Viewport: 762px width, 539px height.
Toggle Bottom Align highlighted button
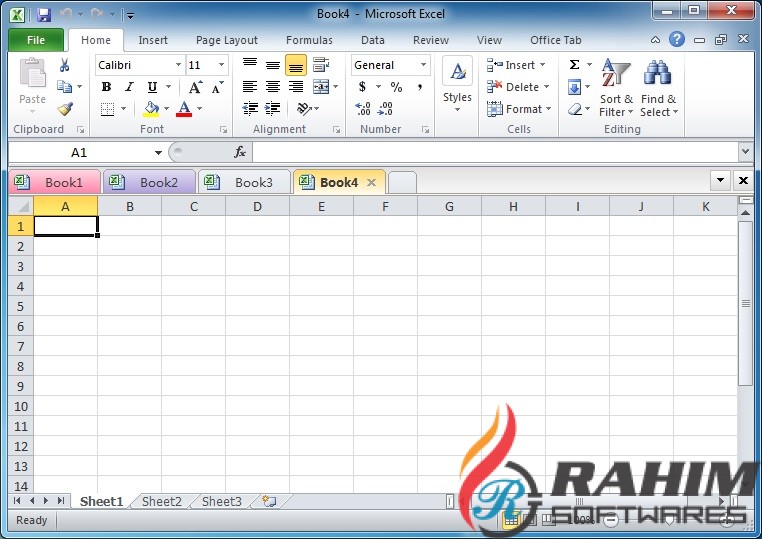coord(296,65)
